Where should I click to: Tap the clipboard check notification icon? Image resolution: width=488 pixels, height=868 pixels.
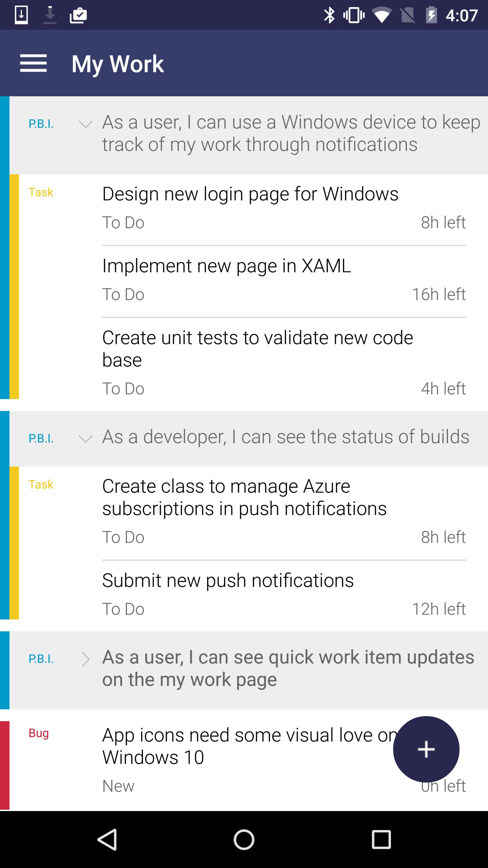78,15
